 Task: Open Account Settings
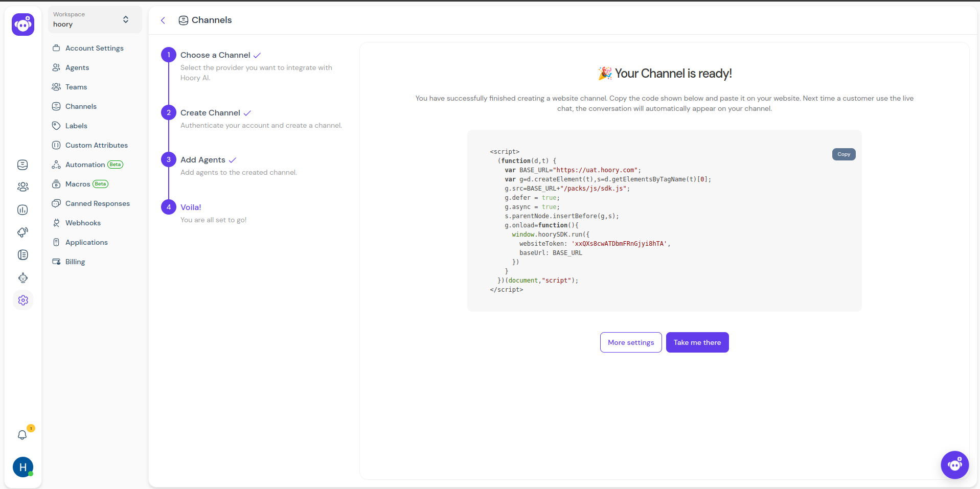click(x=95, y=48)
